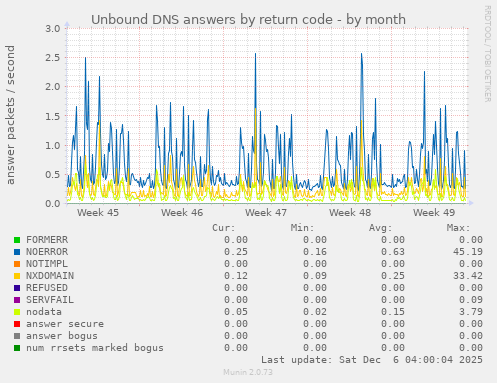
Task: Click the 'Week 45' axis label
Action: [98, 213]
